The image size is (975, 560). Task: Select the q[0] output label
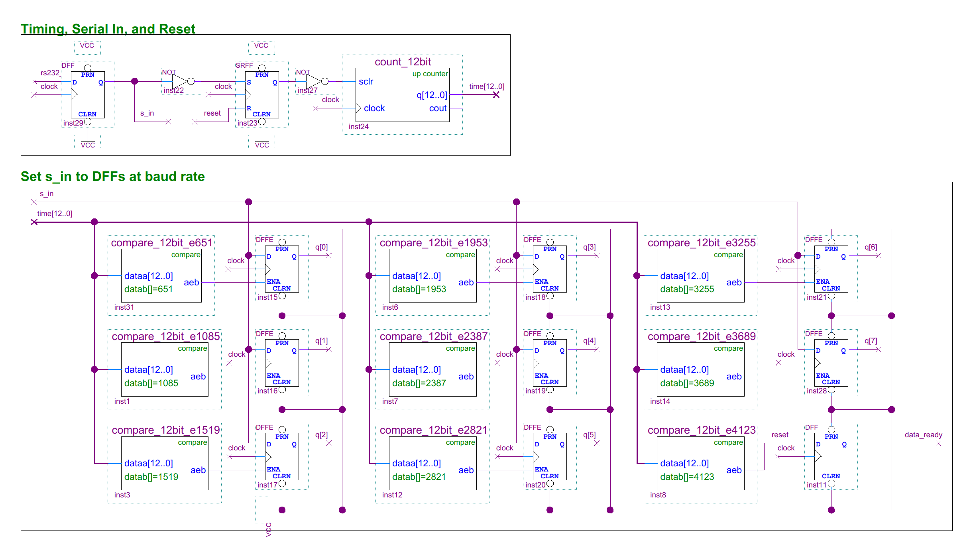tap(321, 247)
